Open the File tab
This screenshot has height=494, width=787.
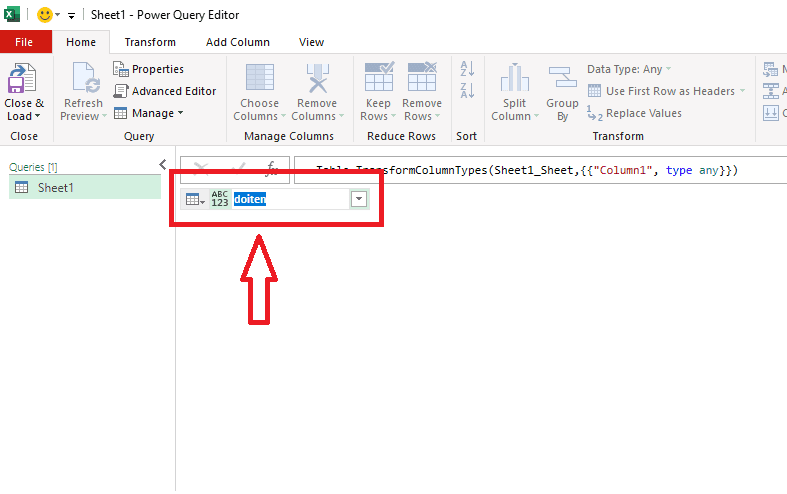tap(24, 42)
